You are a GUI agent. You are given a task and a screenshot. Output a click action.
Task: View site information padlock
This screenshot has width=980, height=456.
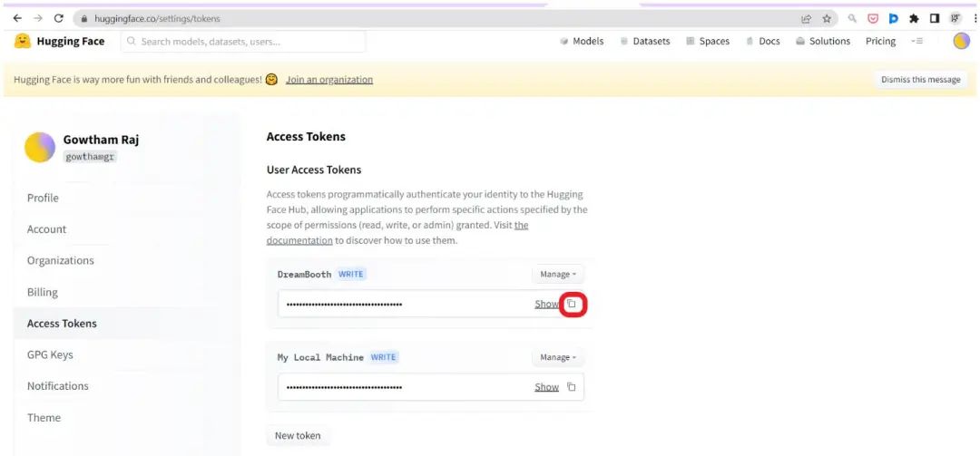(84, 19)
